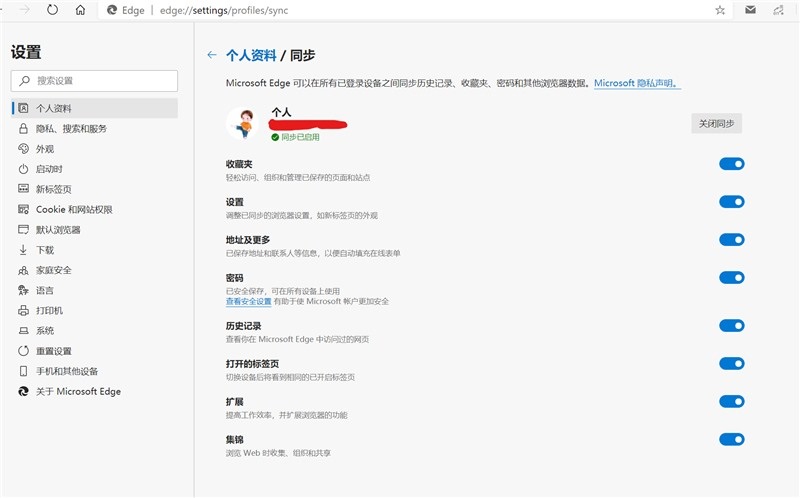Select 外观 in settings sidebar
The height and width of the screenshot is (498, 800).
[x=94, y=149]
